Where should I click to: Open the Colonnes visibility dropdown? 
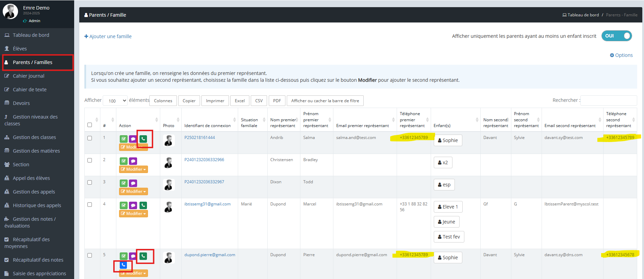pos(163,101)
